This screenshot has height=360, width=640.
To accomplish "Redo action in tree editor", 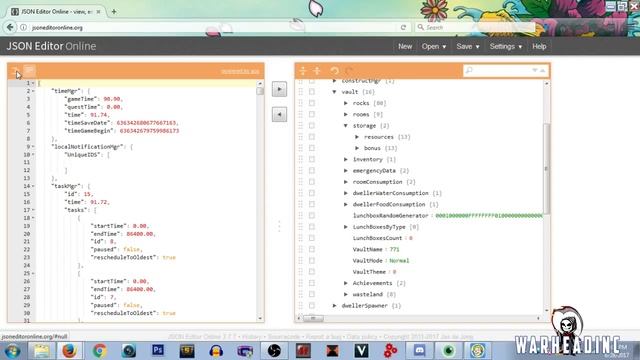I will (349, 71).
